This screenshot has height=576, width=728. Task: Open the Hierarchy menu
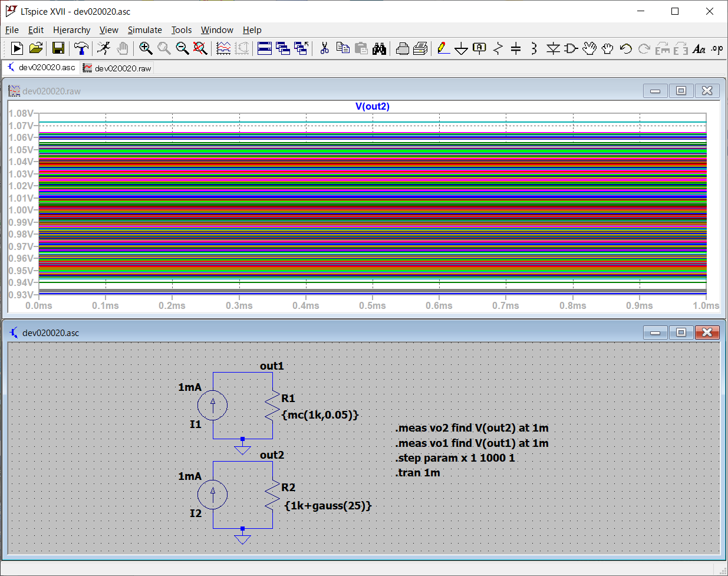pyautogui.click(x=71, y=30)
